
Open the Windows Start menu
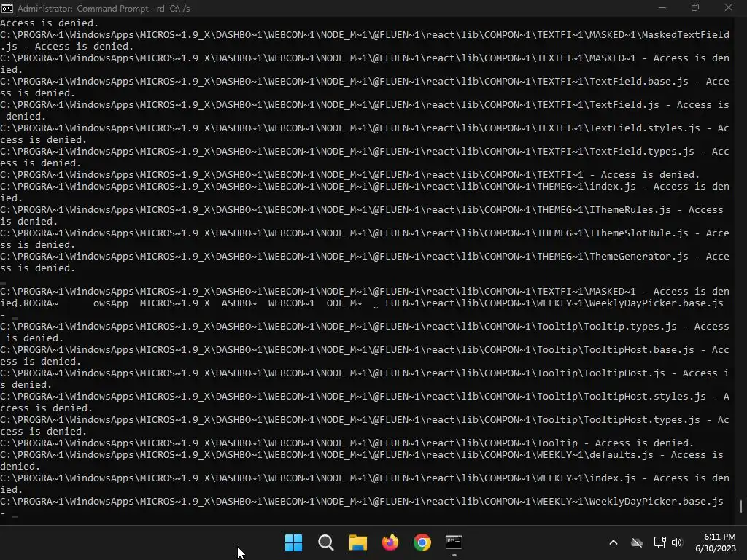coord(293,542)
